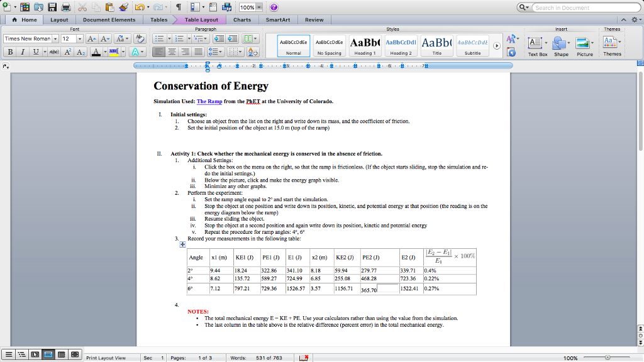Toggle Bold formatting

[9, 52]
